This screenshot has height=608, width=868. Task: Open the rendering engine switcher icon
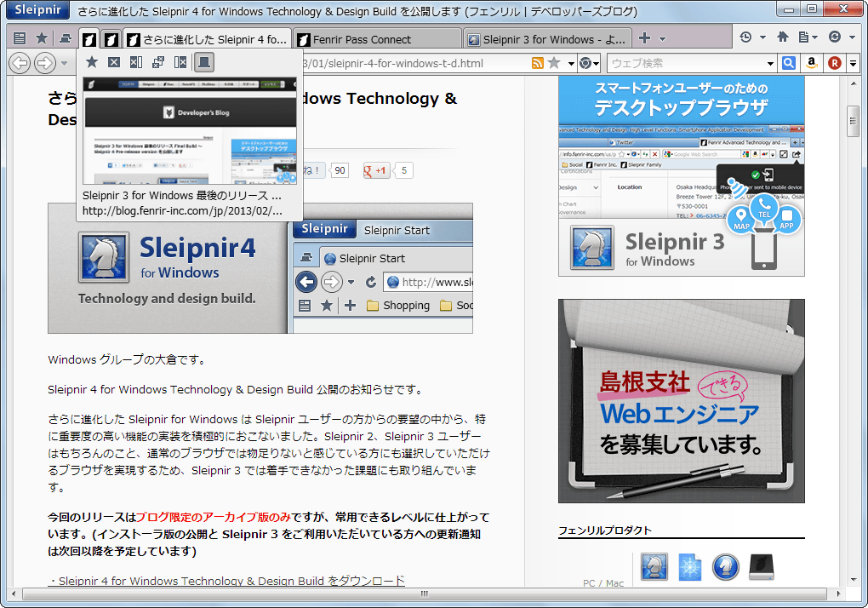coord(585,63)
